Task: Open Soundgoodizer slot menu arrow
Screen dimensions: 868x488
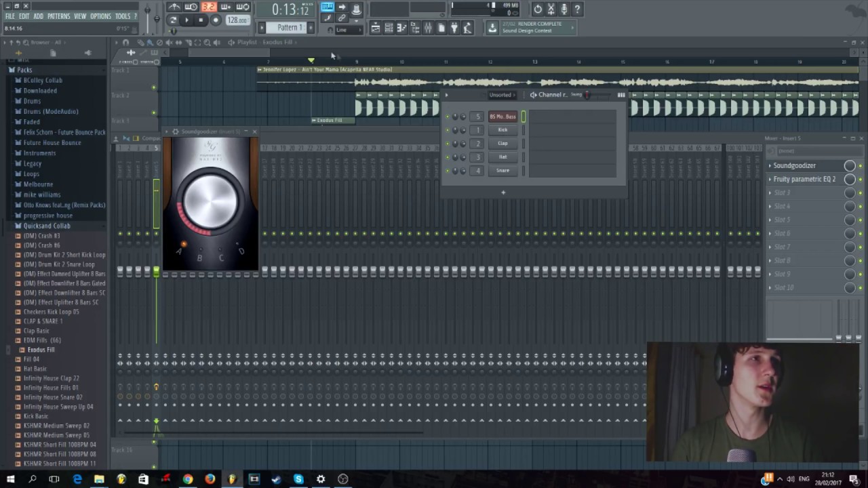Action: point(770,165)
